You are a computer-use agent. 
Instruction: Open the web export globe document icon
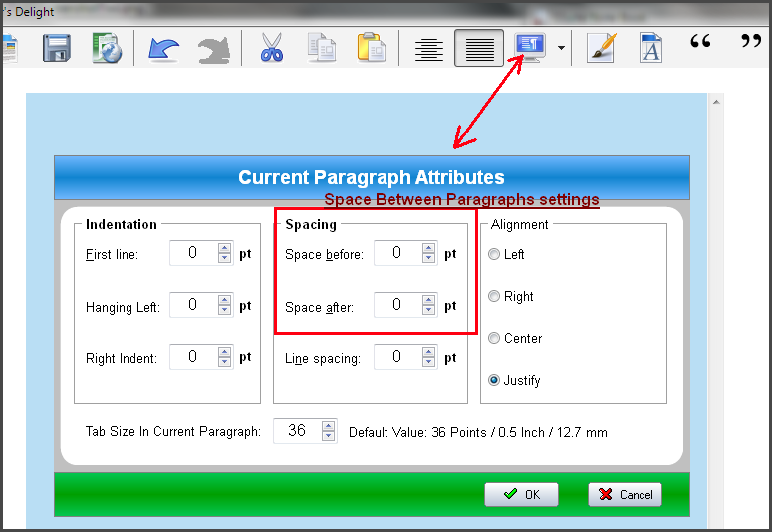pyautogui.click(x=107, y=48)
